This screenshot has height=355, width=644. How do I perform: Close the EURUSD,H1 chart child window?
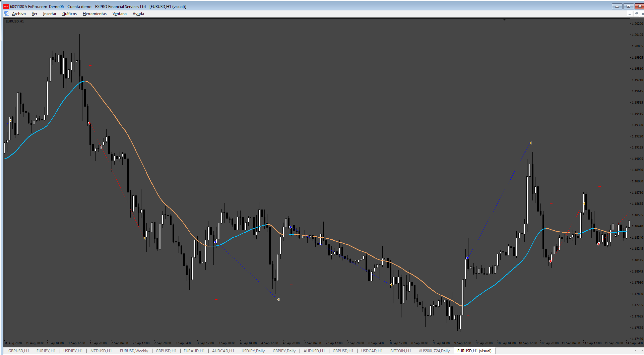pos(642,14)
